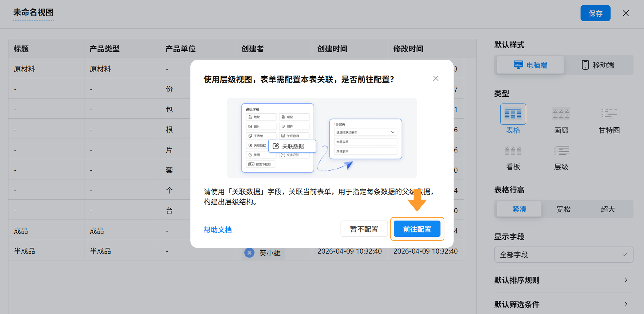Edit the 未命名视图 view name field
Image resolution: width=644 pixels, height=314 pixels.
(x=33, y=13)
